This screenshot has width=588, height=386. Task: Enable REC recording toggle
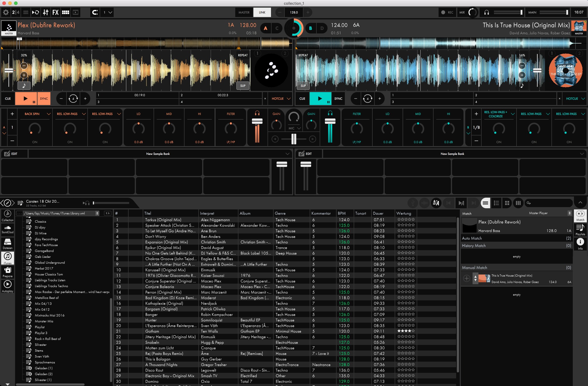coord(447,12)
